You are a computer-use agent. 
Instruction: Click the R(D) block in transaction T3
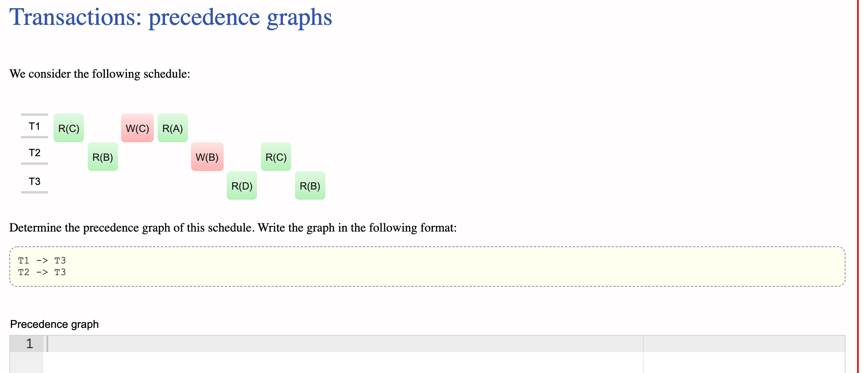[x=241, y=186]
